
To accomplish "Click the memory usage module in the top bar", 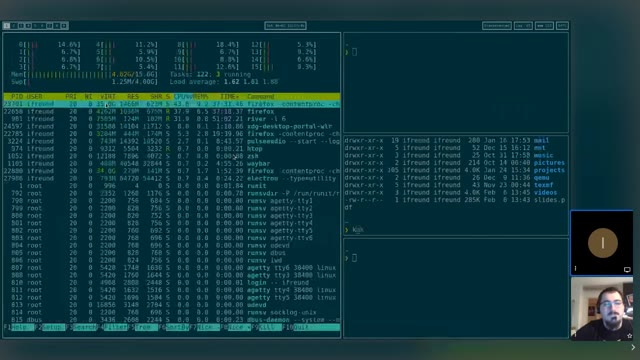I will (x=544, y=26).
